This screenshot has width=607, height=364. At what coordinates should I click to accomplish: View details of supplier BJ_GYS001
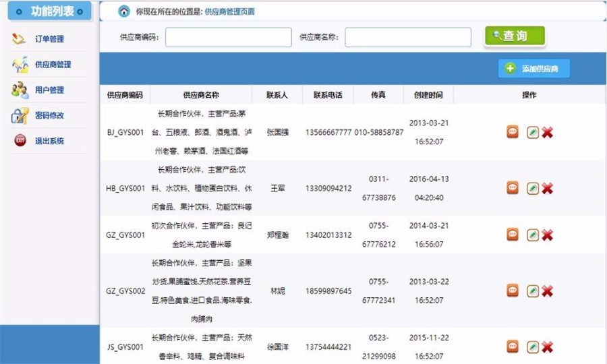513,132
